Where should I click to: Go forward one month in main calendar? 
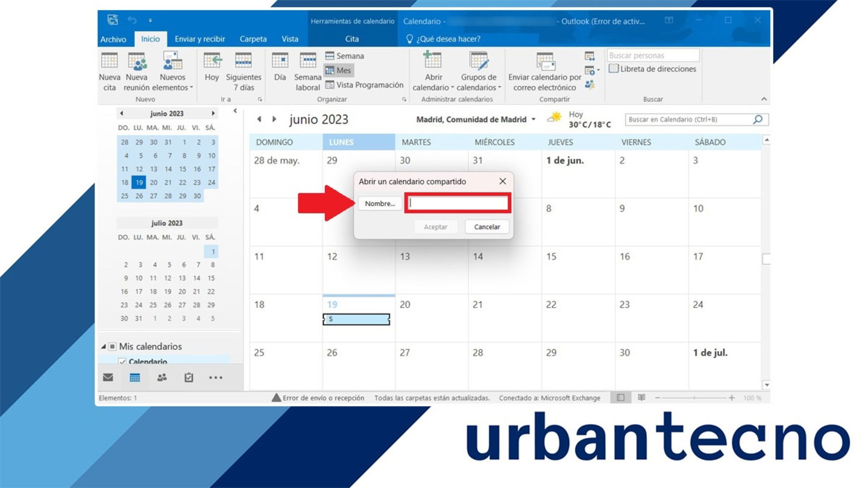[x=274, y=119]
